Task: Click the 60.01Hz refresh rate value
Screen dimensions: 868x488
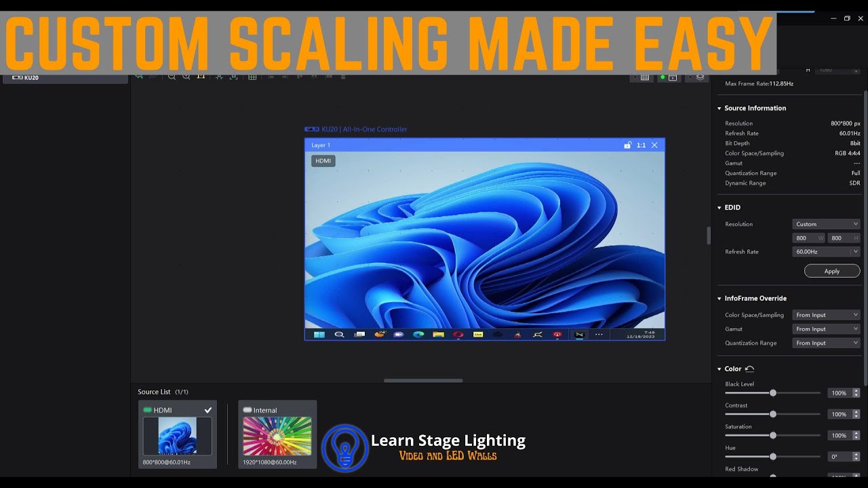Action: [x=850, y=134]
